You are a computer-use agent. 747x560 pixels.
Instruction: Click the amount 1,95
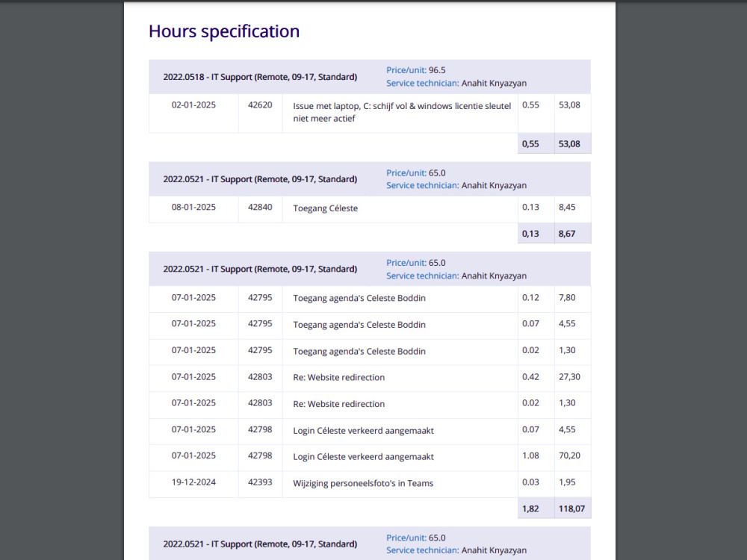pos(567,482)
